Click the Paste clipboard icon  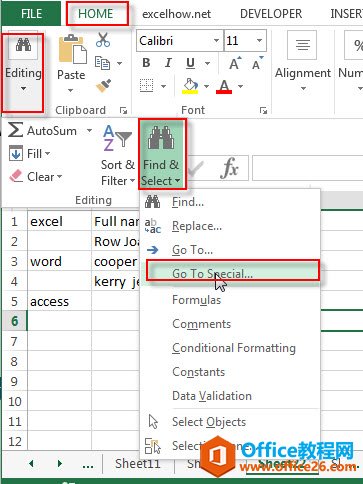[72, 49]
